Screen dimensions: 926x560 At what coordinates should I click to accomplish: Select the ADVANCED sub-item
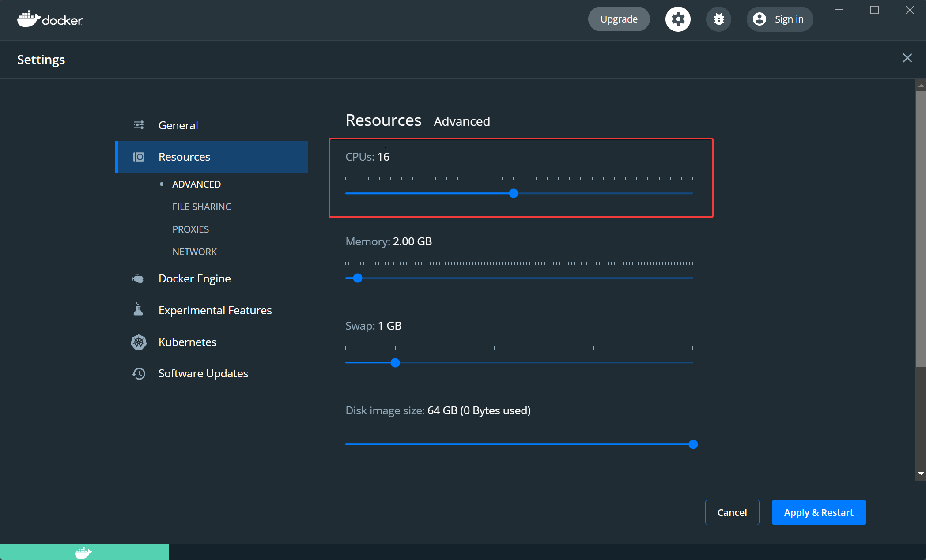(197, 184)
